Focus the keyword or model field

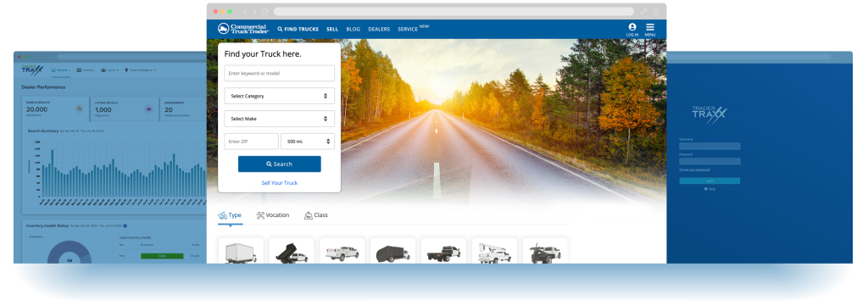(280, 73)
